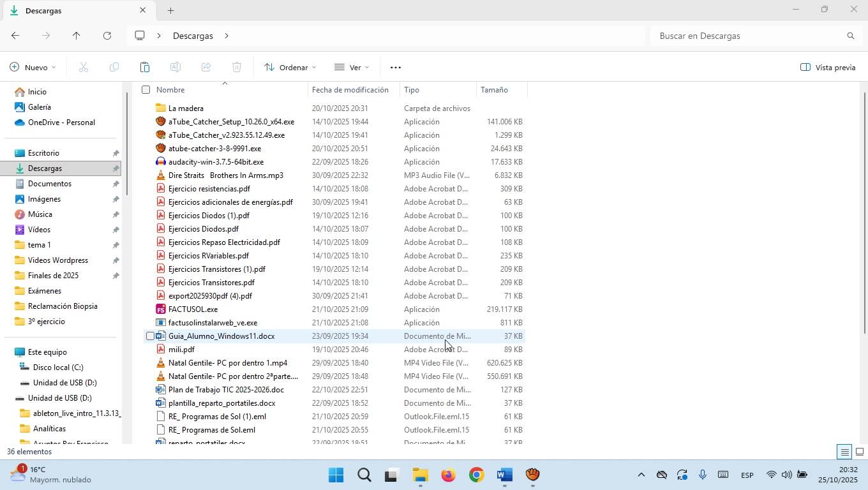Check the box for Guia_Alumno_Windows11.docx
The image size is (868, 490).
coord(150,336)
